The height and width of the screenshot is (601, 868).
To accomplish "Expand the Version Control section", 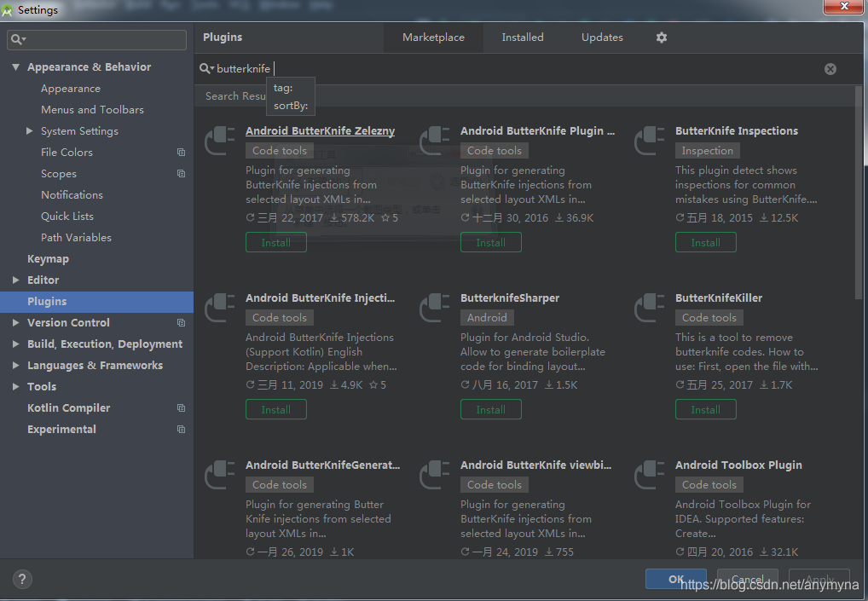I will tap(15, 322).
